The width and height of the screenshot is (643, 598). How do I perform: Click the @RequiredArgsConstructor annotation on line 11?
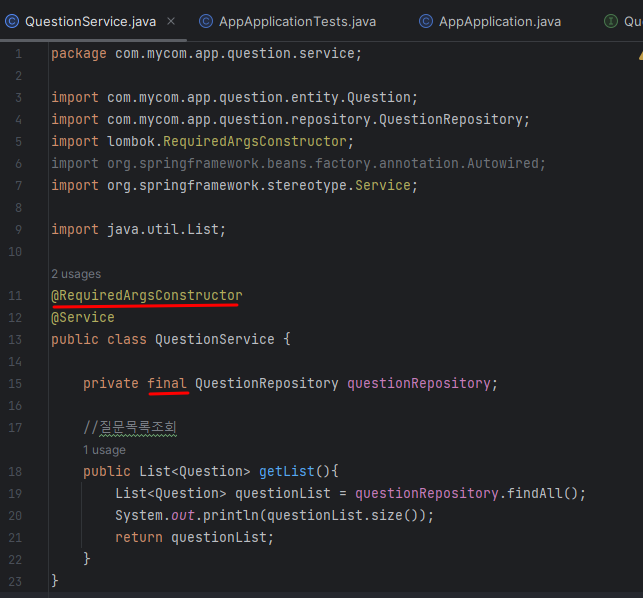pos(147,295)
